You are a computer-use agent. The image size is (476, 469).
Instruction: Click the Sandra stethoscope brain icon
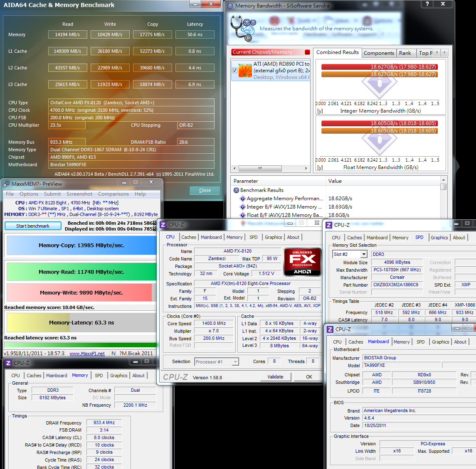click(x=243, y=28)
